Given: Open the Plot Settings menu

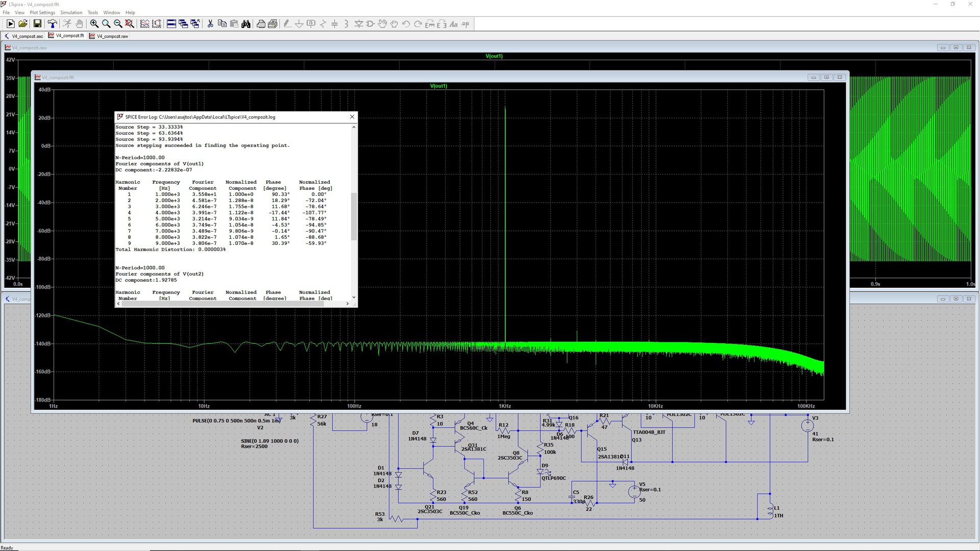Looking at the screenshot, I should coord(42,13).
